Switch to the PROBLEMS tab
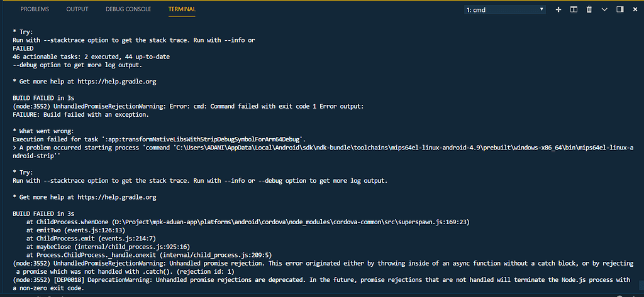This screenshot has height=297, width=644. pyautogui.click(x=35, y=9)
